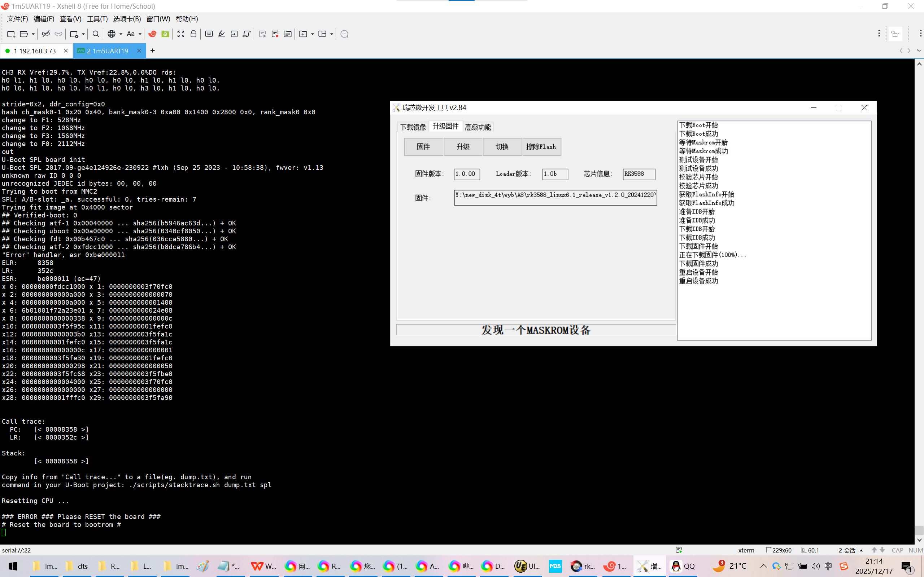Click the virtual keyboard toolbar icon
Image resolution: width=924 pixels, height=577 pixels.
[x=209, y=34]
